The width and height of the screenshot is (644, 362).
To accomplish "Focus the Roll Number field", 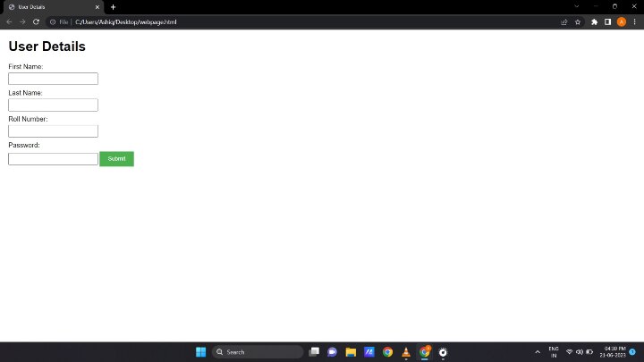I will [53, 131].
